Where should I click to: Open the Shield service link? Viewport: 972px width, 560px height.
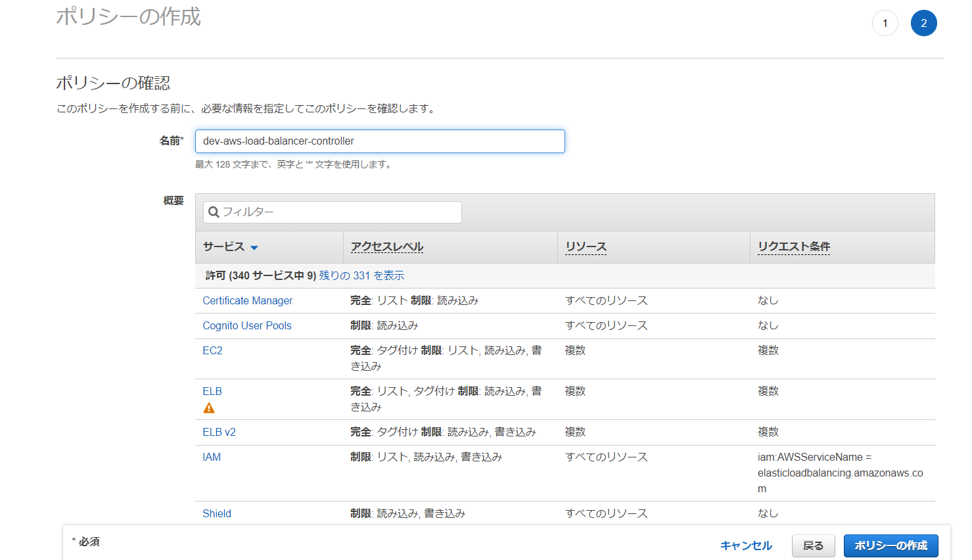pos(216,513)
